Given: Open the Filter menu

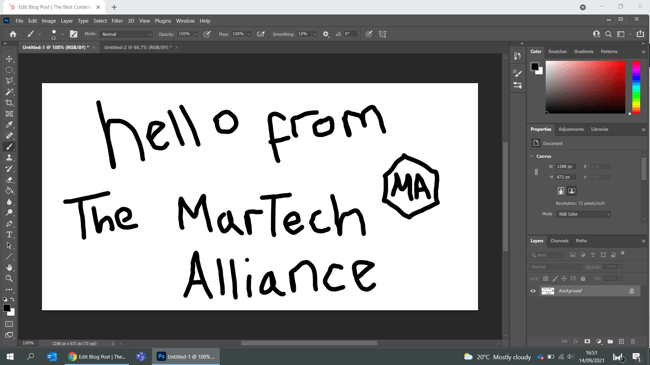Looking at the screenshot, I should pos(117,21).
